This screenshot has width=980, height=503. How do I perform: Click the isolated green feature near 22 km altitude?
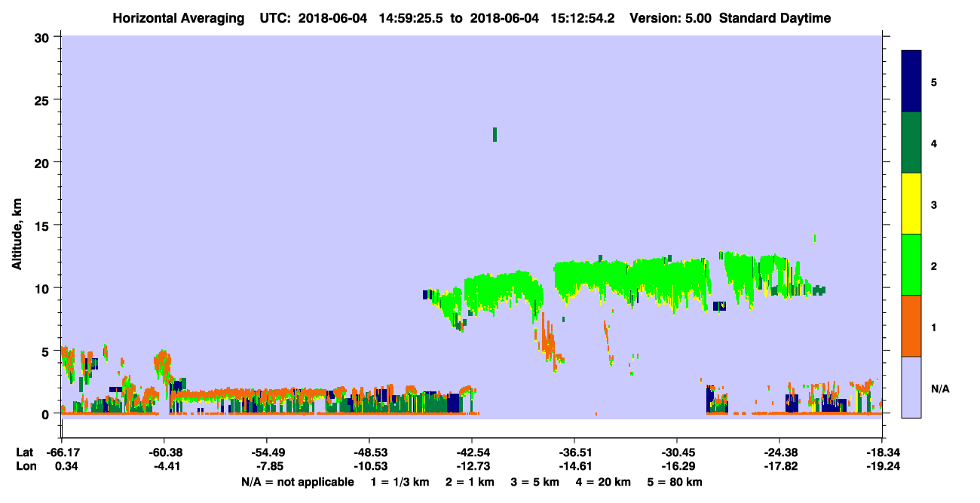pyautogui.click(x=495, y=134)
